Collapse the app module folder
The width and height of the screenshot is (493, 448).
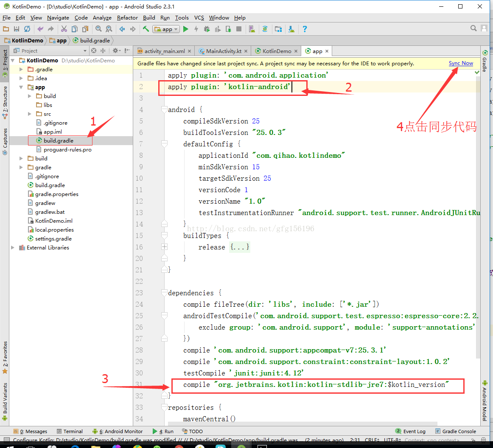coord(21,87)
